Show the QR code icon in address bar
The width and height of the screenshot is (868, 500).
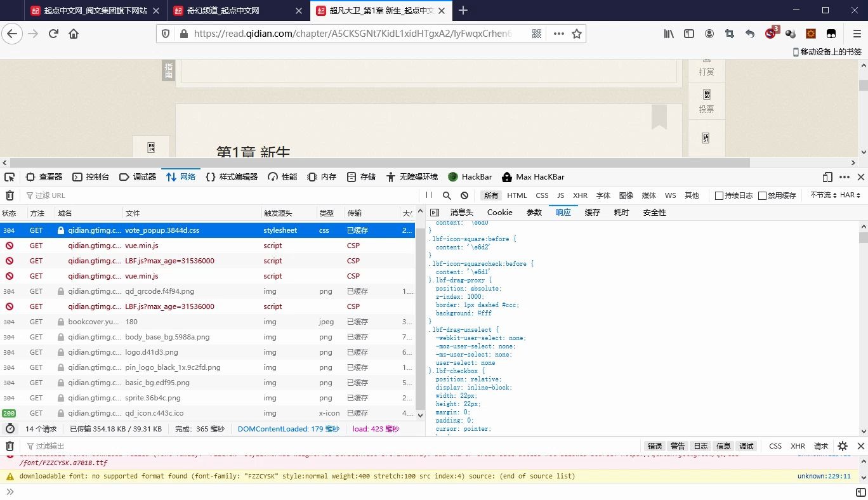tap(537, 34)
